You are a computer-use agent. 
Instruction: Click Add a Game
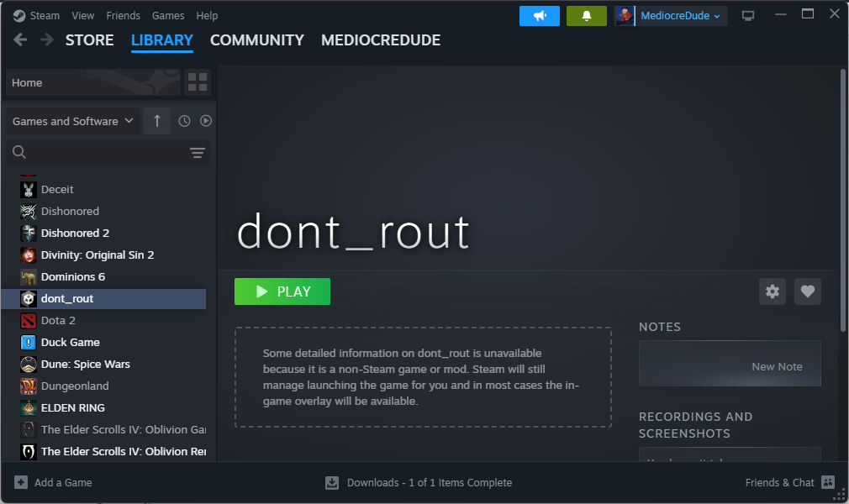click(53, 482)
